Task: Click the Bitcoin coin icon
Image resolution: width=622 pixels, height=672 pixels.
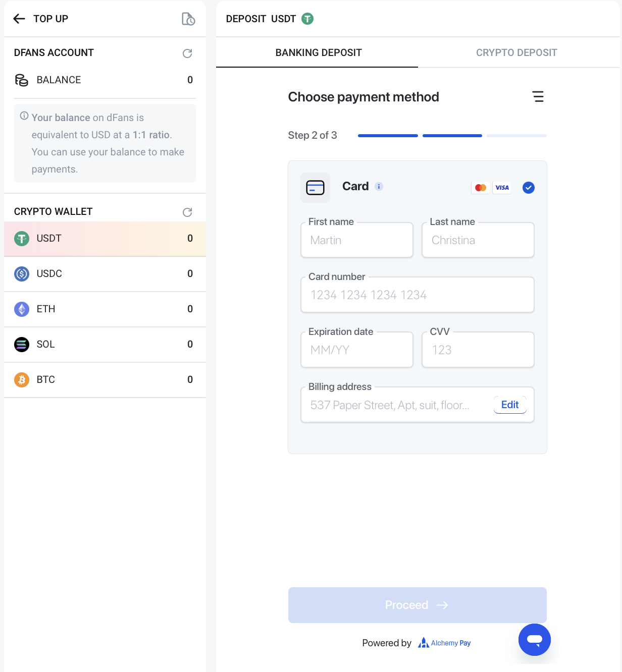Action: (x=22, y=379)
